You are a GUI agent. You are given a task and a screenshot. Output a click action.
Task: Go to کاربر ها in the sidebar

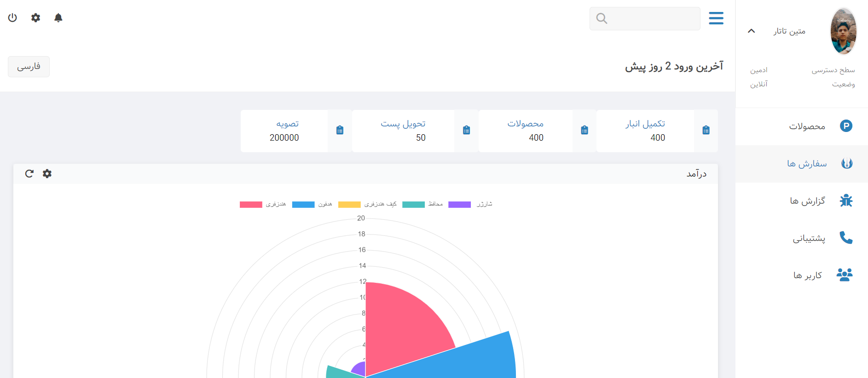pos(807,275)
